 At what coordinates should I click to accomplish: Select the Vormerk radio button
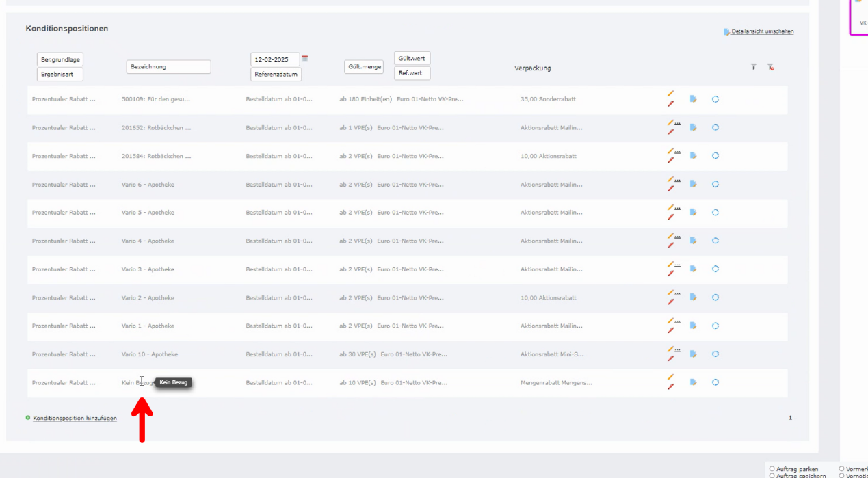(842, 469)
